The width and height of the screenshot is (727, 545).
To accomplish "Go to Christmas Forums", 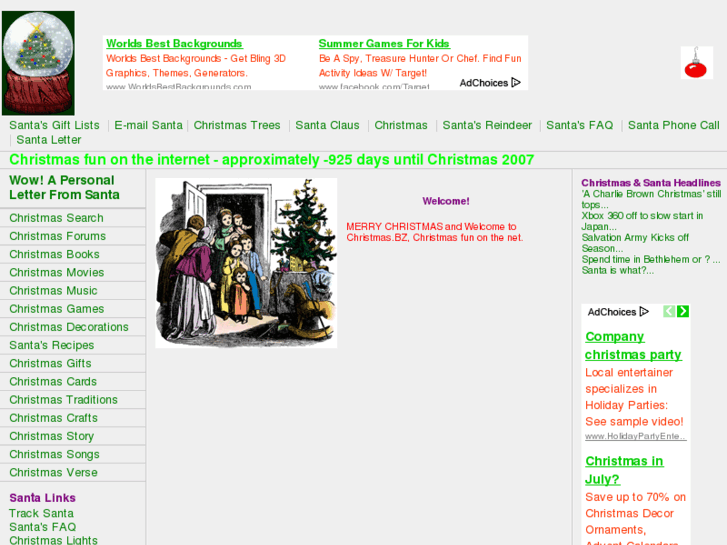I will pyautogui.click(x=57, y=236).
